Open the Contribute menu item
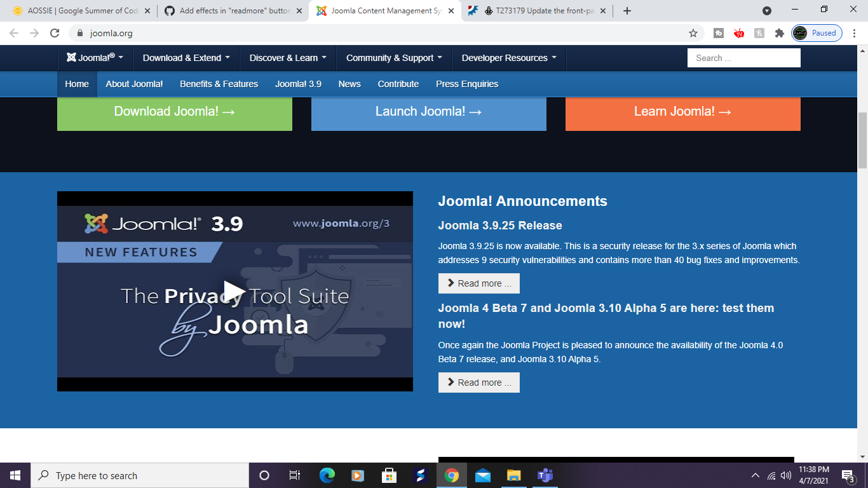Screen dimensions: 868x488 pyautogui.click(x=398, y=84)
